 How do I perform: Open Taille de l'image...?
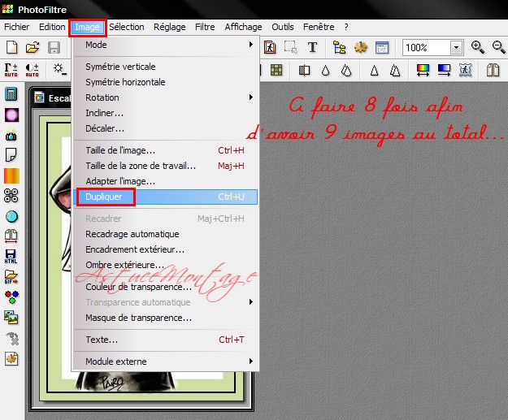pyautogui.click(x=166, y=150)
